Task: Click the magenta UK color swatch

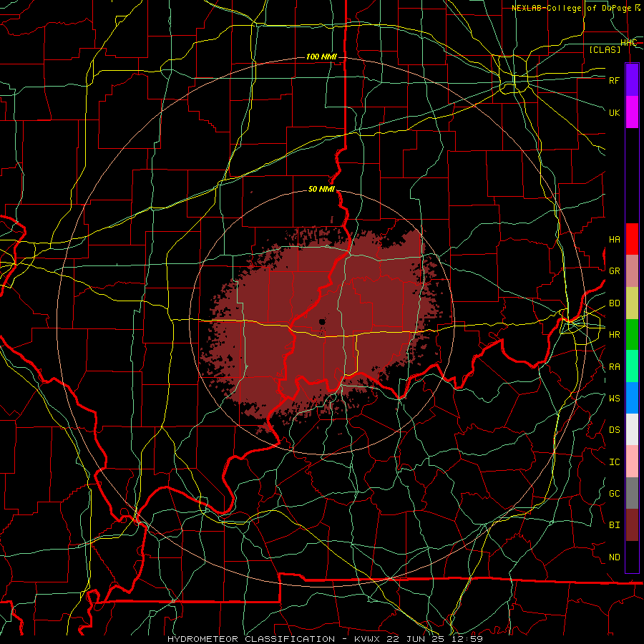Action: point(632,112)
